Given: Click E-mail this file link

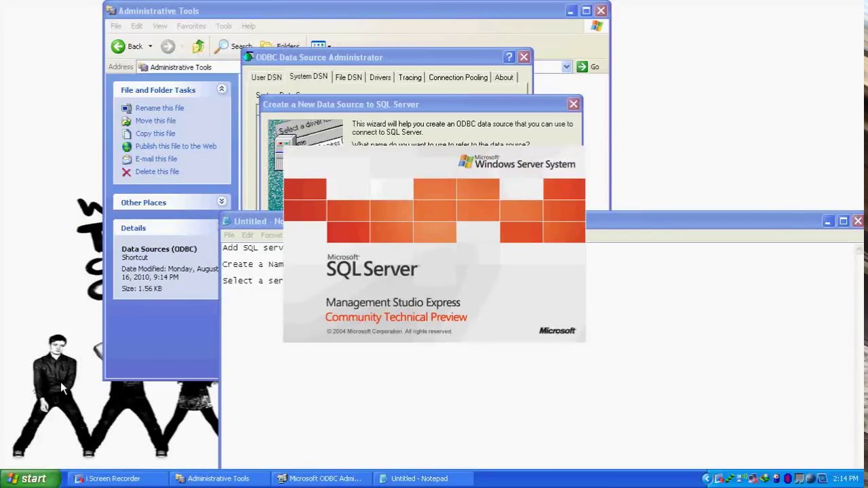Looking at the screenshot, I should pos(156,159).
